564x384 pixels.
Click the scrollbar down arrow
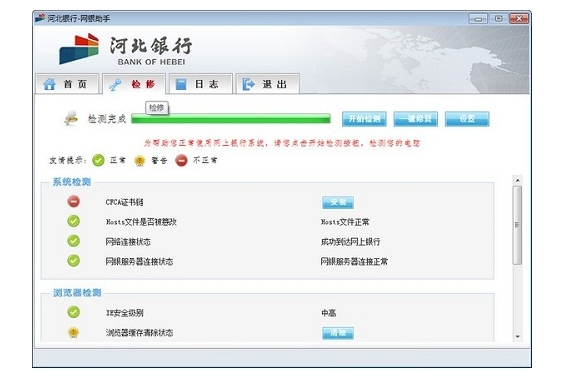[x=518, y=337]
